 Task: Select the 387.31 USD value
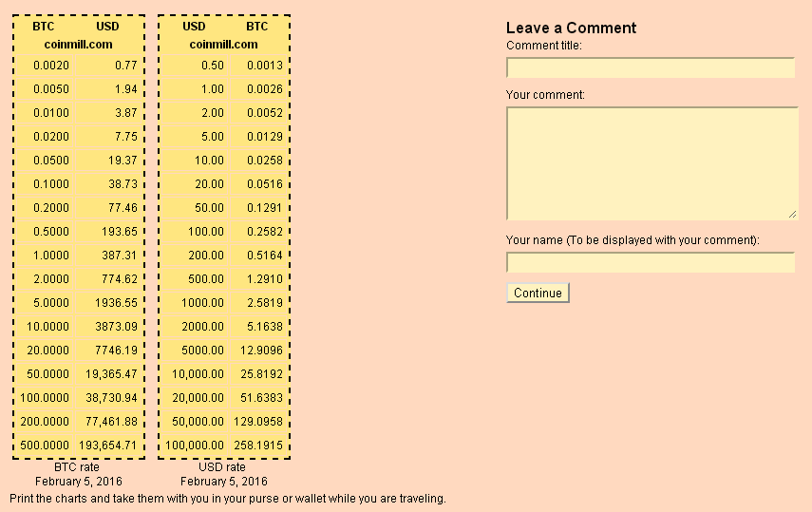tap(120, 256)
